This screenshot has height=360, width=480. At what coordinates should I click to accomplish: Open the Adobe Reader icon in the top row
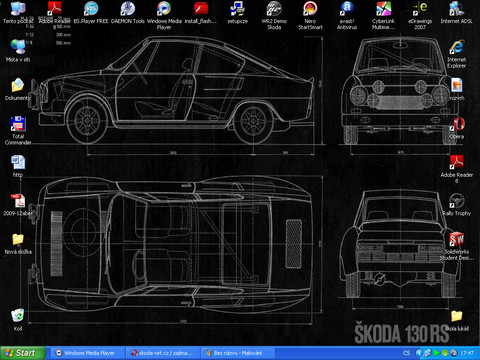coord(55,9)
